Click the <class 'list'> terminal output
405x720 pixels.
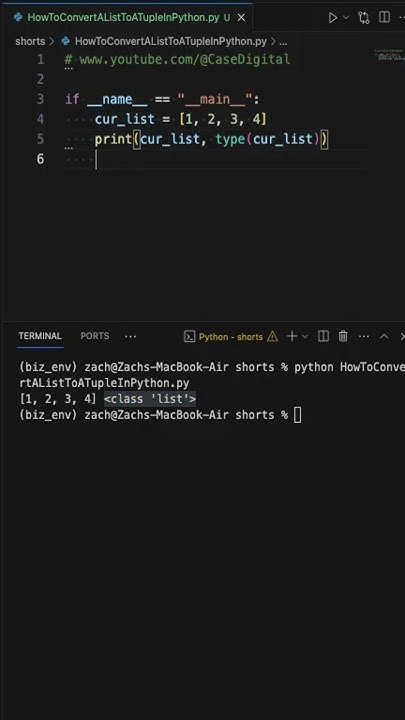point(150,399)
